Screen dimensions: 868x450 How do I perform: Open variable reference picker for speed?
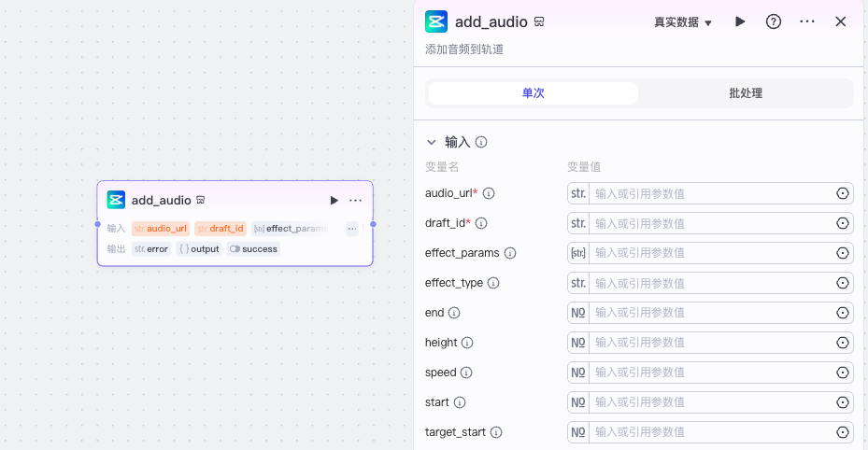[842, 373]
